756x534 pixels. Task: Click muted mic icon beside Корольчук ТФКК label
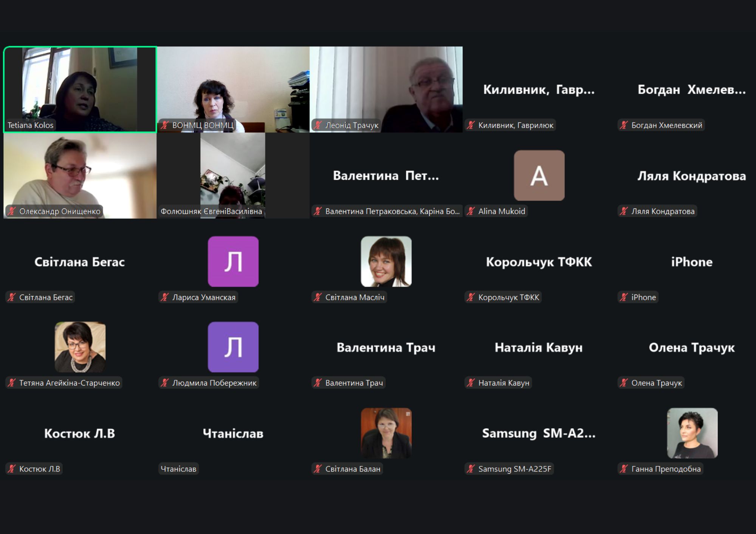471,297
